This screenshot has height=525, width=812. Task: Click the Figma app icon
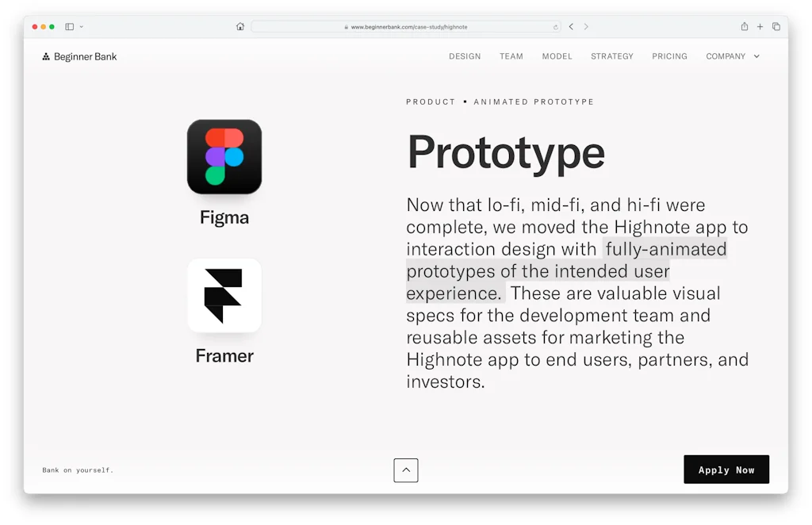(224, 157)
